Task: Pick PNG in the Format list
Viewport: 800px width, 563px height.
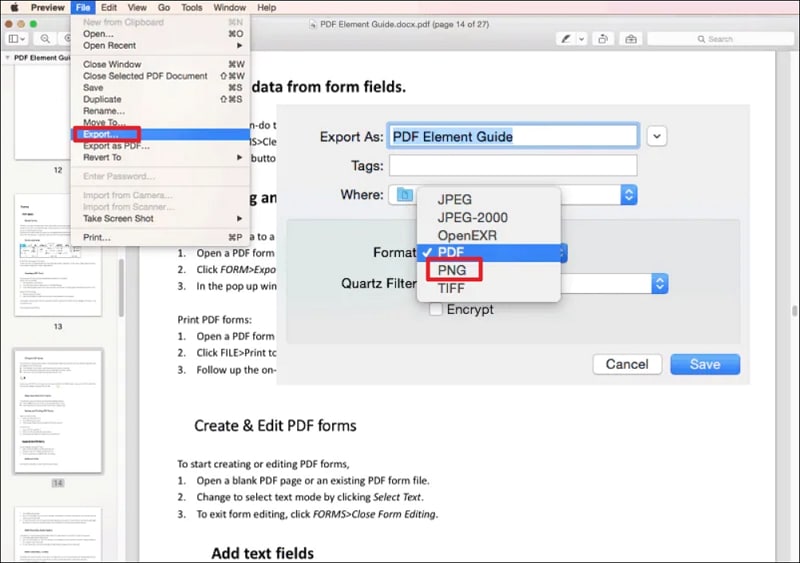Action: click(x=488, y=270)
